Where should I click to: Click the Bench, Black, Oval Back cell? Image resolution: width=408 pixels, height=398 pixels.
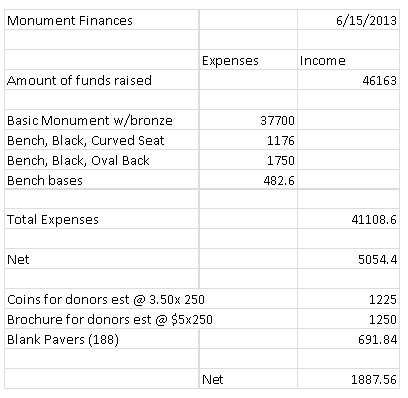point(102,160)
